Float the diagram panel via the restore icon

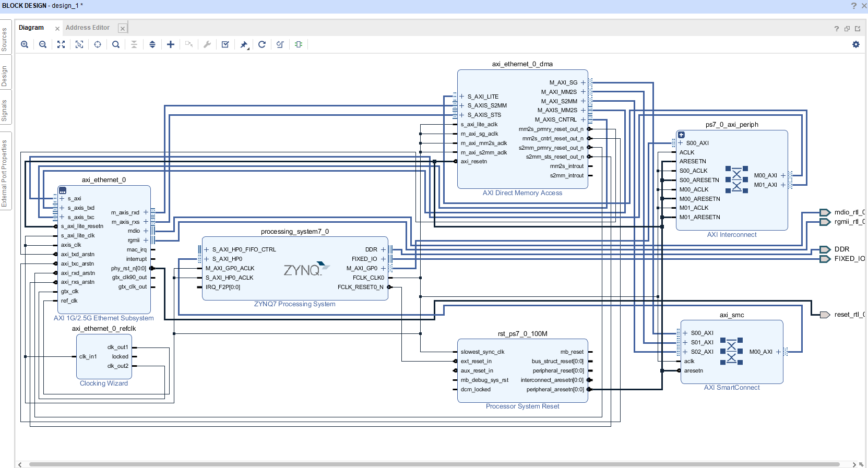click(847, 29)
